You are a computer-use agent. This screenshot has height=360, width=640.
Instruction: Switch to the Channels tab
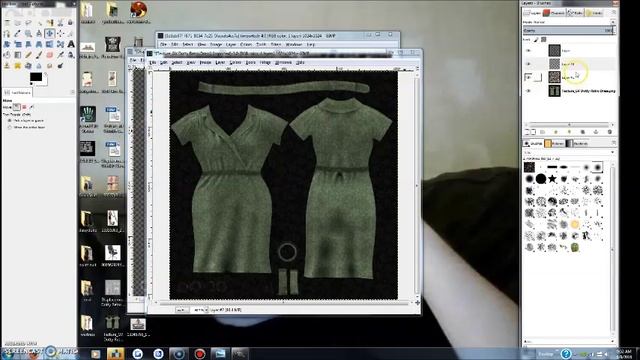click(x=553, y=13)
